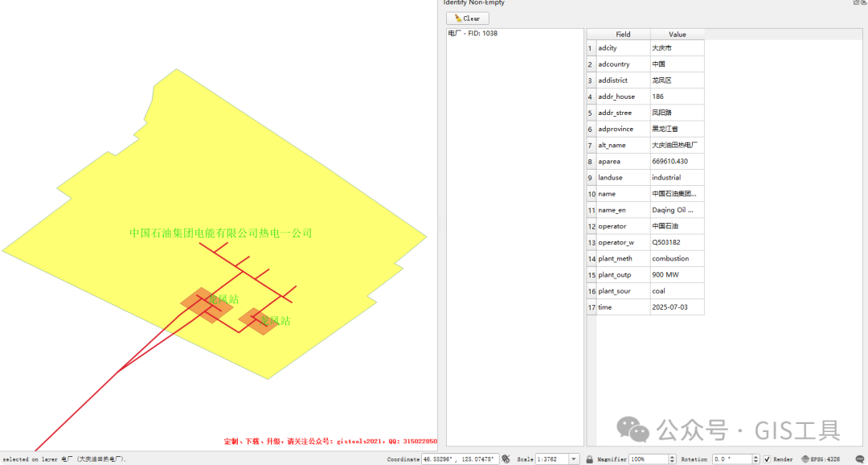This screenshot has width=868, height=465.
Task: Select the value combustion
Action: [677, 258]
